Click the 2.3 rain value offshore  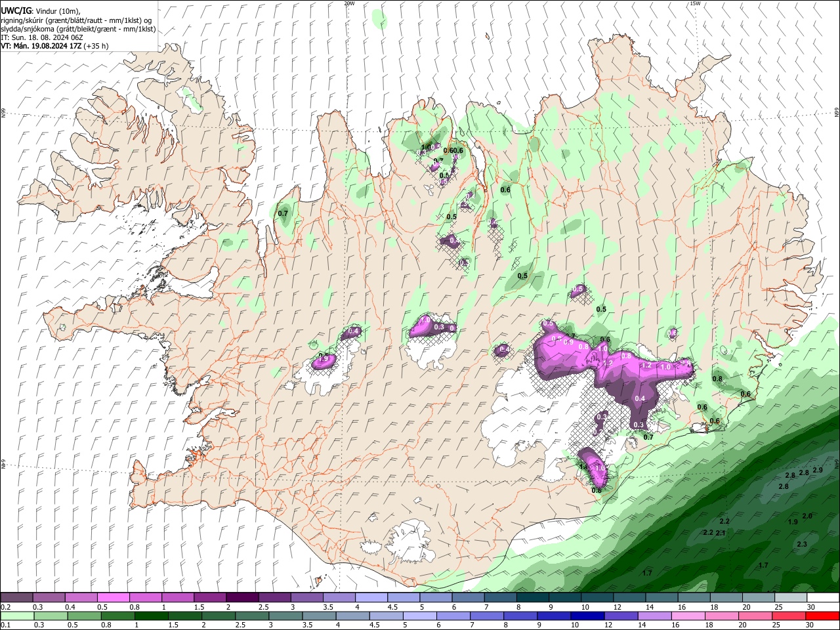[802, 544]
